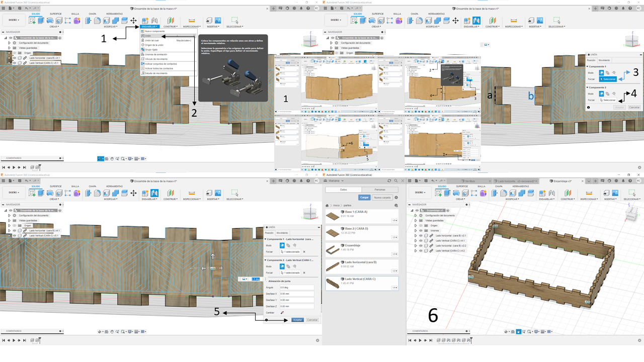The width and height of the screenshot is (644, 362).
Task: Toggle eye for Enzamblaje v3 root in bottom-right browser
Action: coord(416,210)
